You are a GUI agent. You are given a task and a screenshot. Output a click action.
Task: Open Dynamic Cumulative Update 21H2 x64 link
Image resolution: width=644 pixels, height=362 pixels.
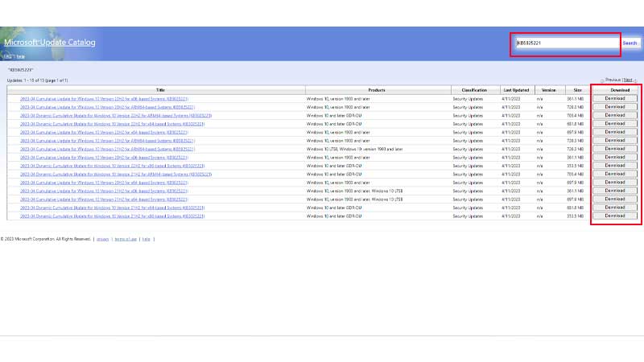click(x=112, y=208)
